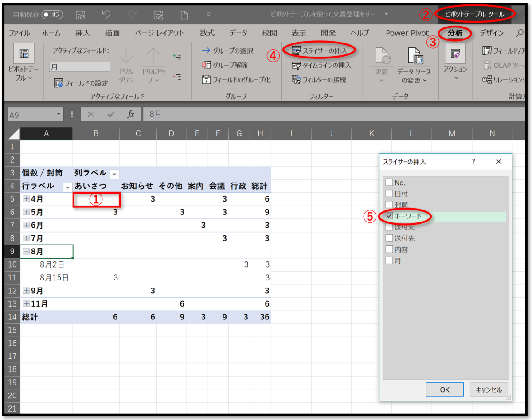Click the new blank document icon
This screenshot has width=532, height=420.
184,15
